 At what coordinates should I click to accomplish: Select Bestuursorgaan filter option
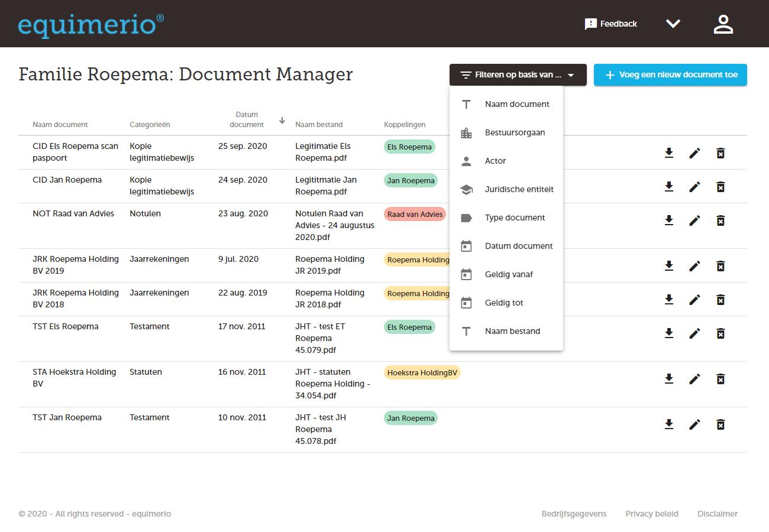coord(515,132)
